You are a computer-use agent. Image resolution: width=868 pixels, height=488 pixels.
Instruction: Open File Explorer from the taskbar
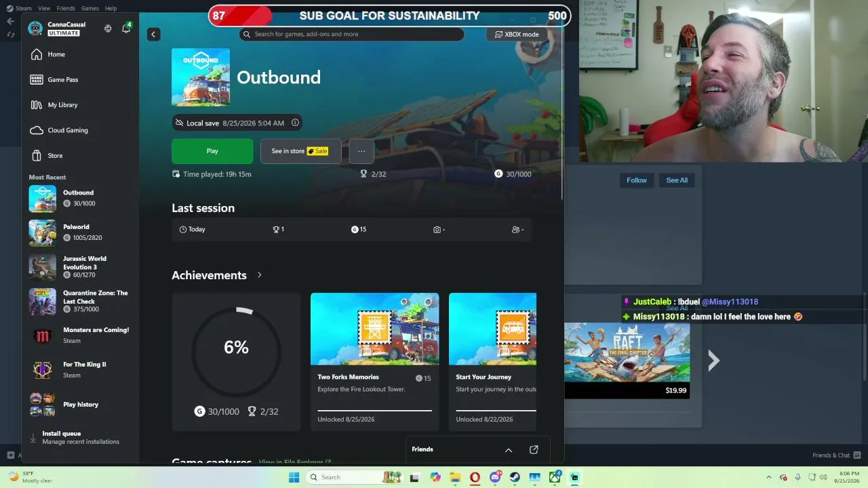(x=455, y=477)
